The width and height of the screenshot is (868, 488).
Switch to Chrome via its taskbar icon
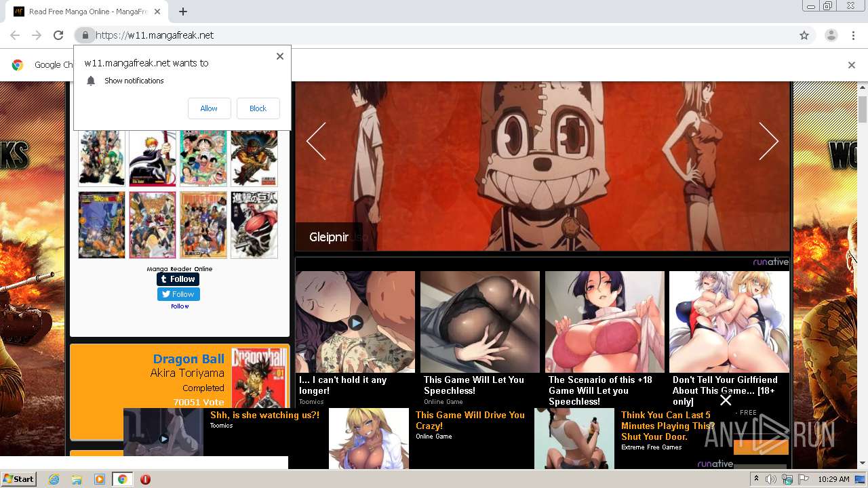tap(122, 479)
